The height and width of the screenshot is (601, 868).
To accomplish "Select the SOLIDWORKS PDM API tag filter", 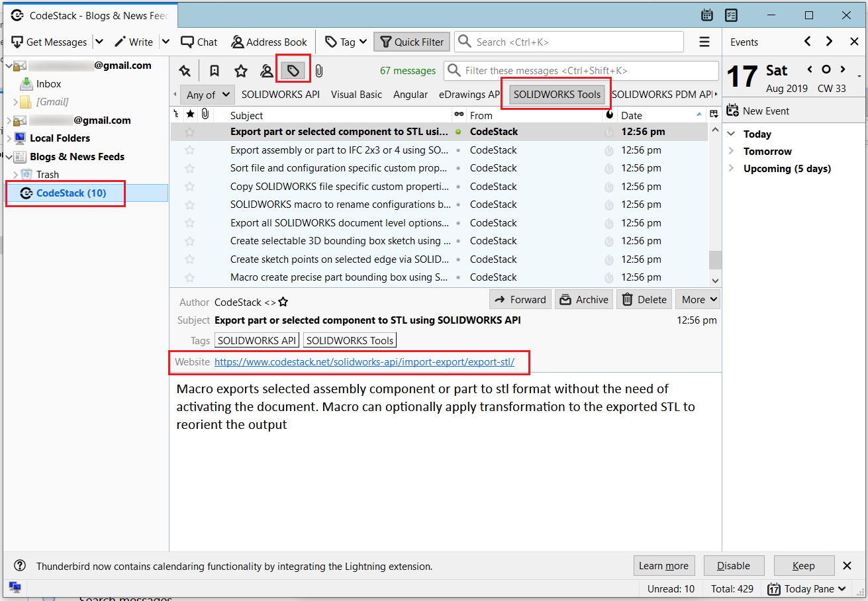I will (x=661, y=95).
